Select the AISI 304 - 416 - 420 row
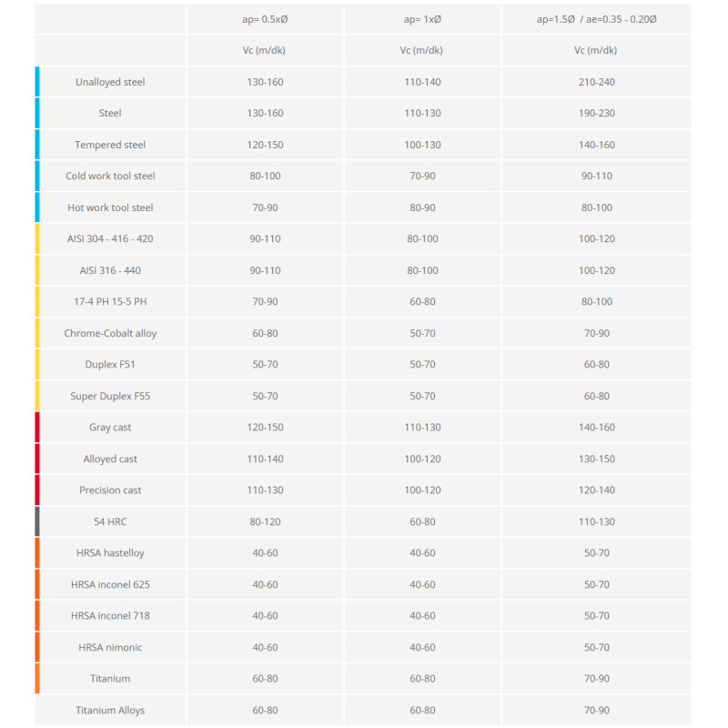Viewport: 728px width, 728px height. 110,238
